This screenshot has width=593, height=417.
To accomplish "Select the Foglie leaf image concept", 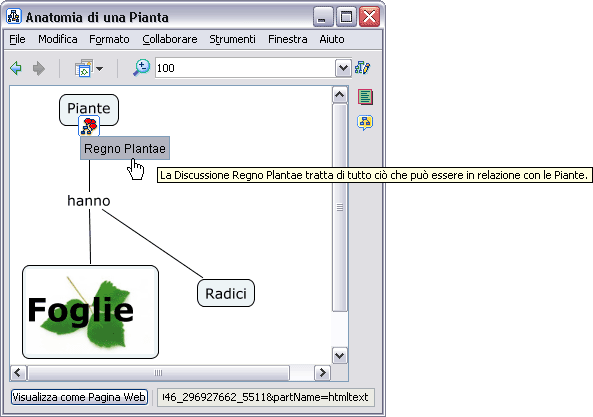I will [90, 312].
